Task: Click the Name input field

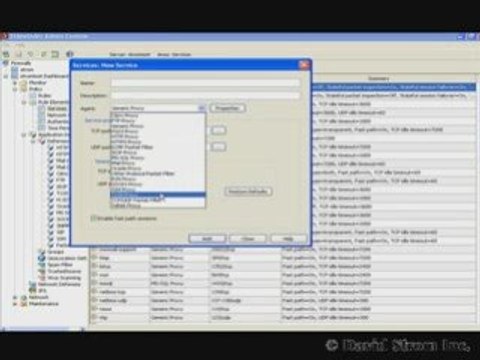Action: 205,83
